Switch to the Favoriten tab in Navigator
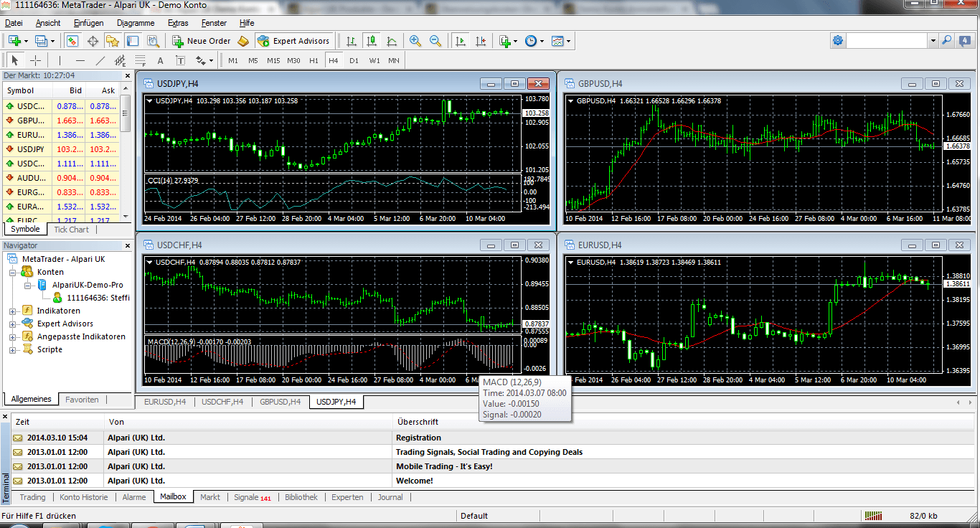Screen dimensions: 980x528 pos(82,400)
